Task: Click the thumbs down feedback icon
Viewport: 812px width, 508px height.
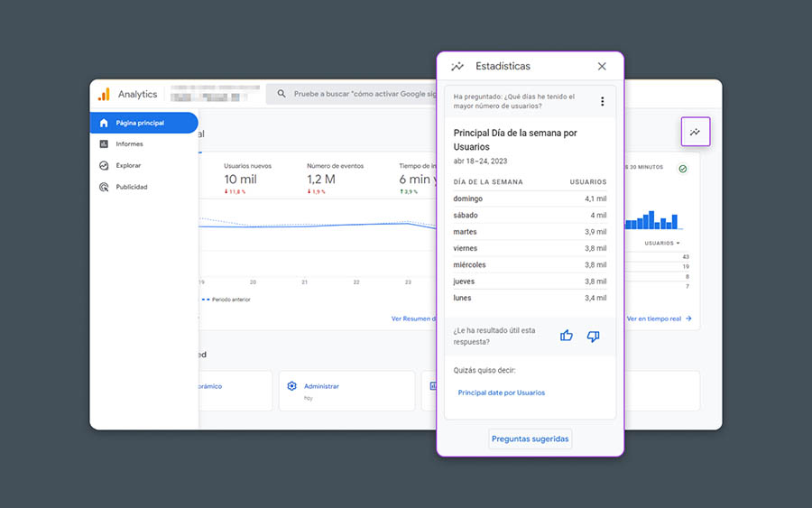Action: point(593,336)
